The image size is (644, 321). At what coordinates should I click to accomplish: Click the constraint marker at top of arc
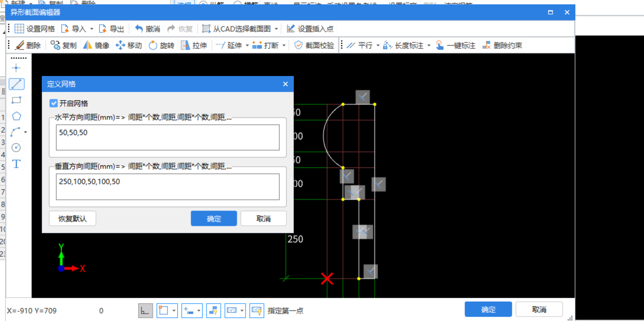pyautogui.click(x=362, y=97)
